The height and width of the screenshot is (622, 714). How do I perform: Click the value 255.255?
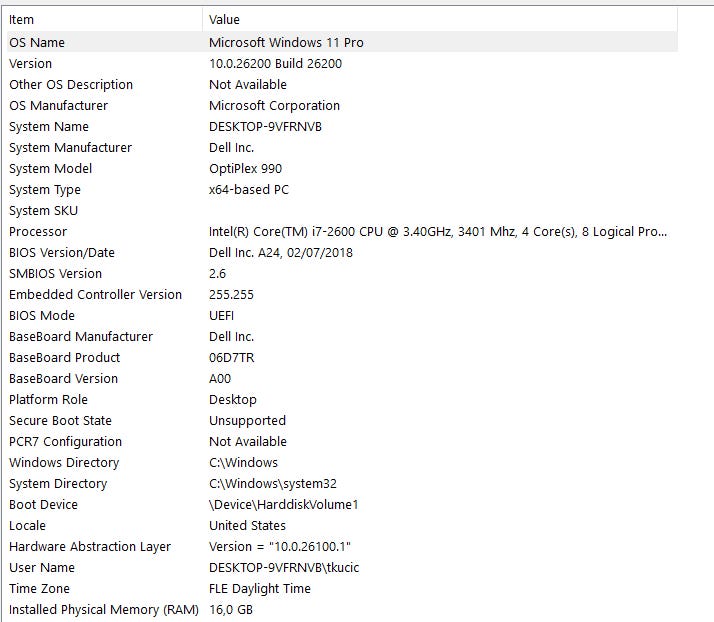[231, 295]
